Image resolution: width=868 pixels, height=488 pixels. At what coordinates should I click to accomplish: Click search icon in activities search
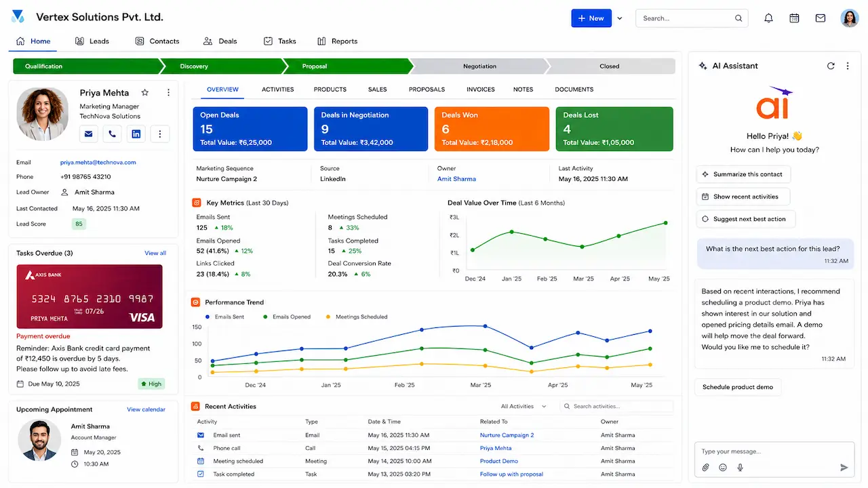tap(568, 406)
